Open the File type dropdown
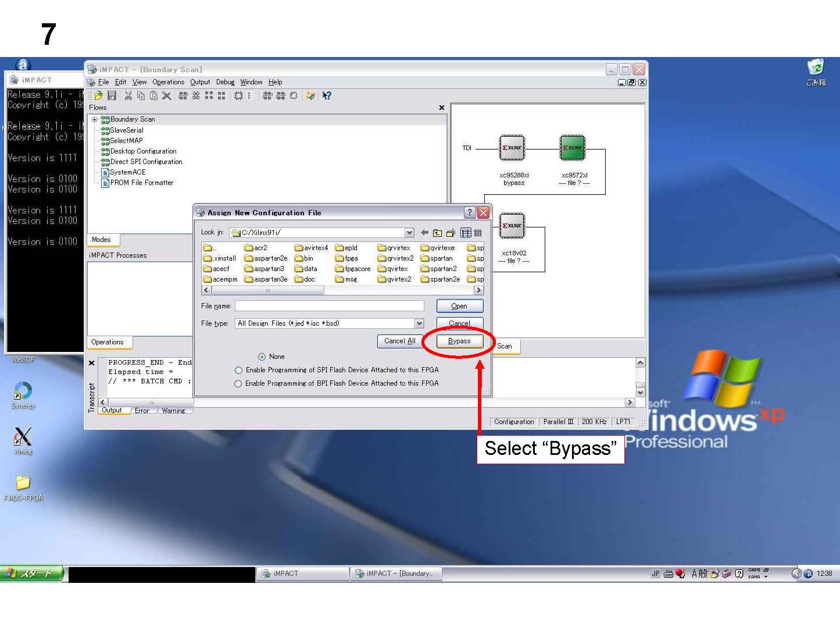Viewport: 840px width, 630px height. 419,323
